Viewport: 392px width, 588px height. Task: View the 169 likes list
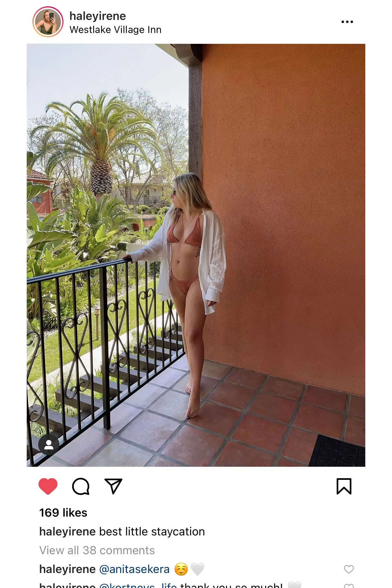pyautogui.click(x=63, y=513)
